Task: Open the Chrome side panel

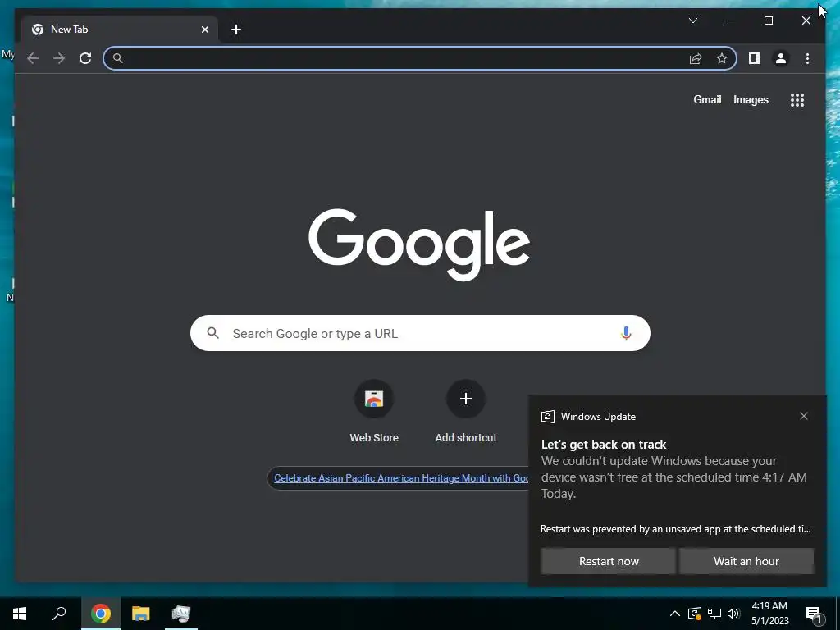Action: [755, 58]
